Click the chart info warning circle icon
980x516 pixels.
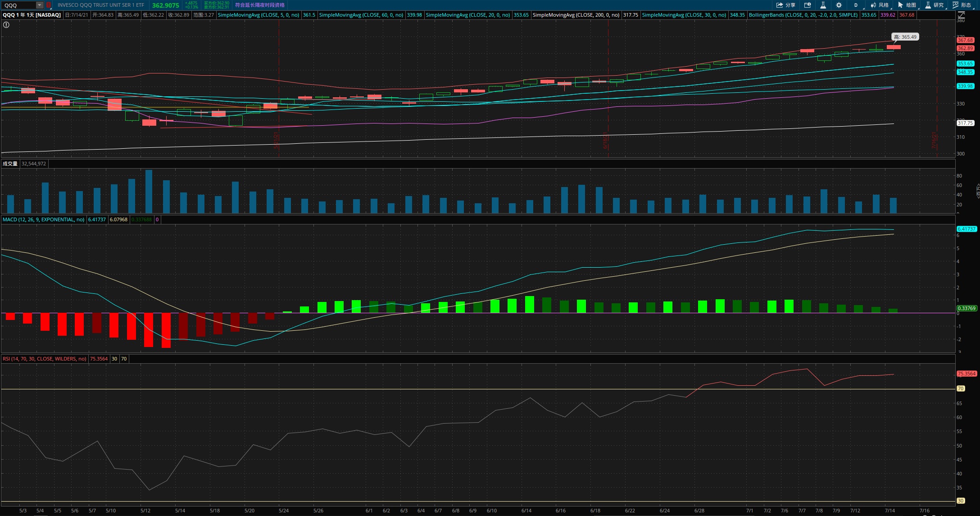tap(6, 25)
